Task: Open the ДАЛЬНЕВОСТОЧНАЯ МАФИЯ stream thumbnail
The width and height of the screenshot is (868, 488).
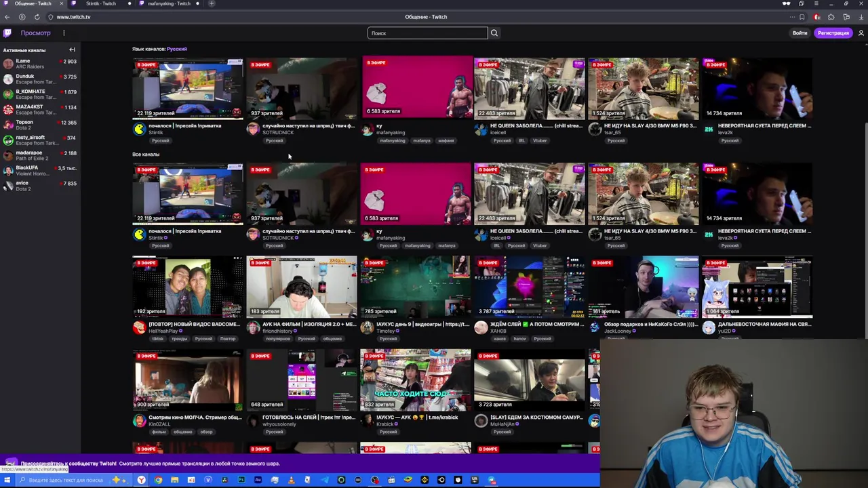Action: coord(757,287)
